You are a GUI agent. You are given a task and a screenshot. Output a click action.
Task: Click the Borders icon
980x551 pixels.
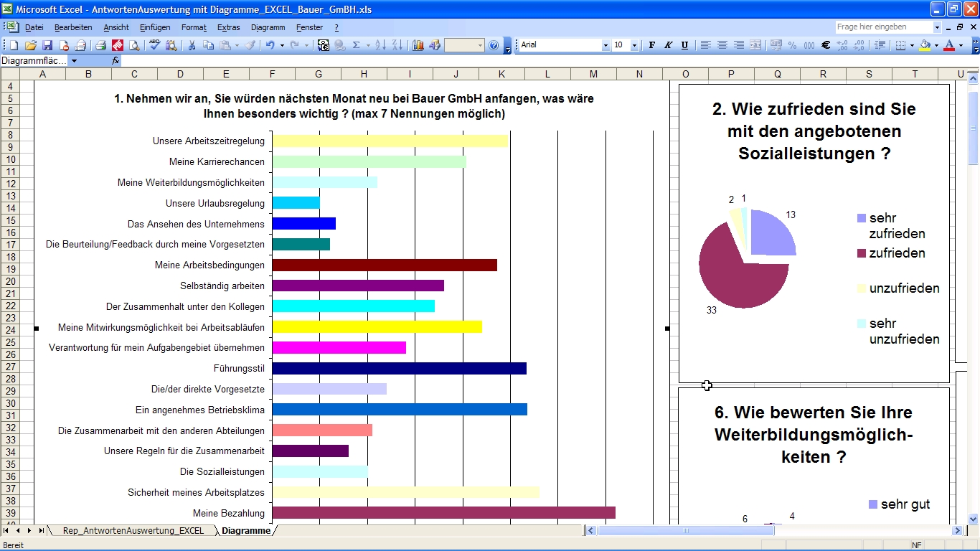pyautogui.click(x=900, y=45)
